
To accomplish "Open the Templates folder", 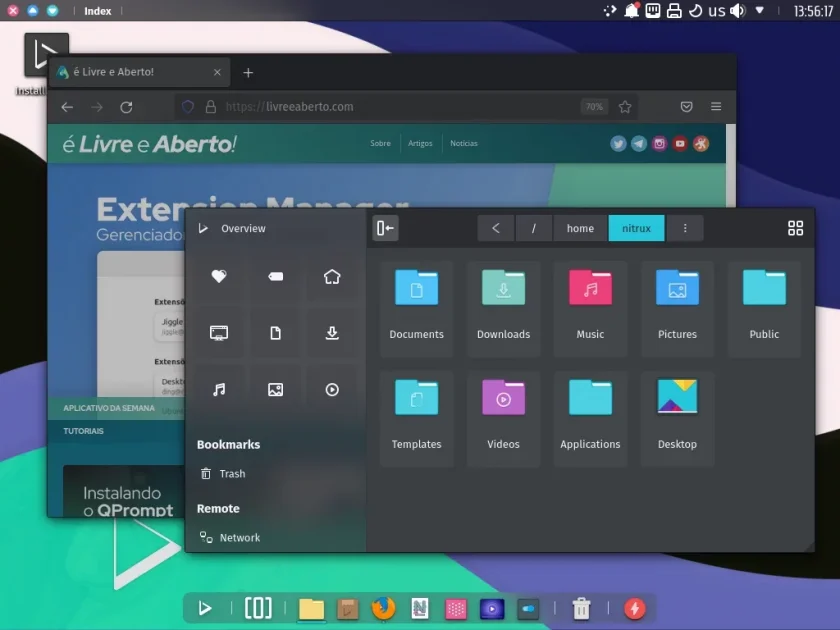I will pyautogui.click(x=416, y=418).
